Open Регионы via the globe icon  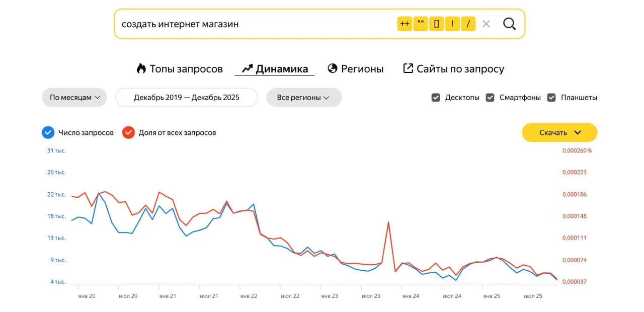355,68
